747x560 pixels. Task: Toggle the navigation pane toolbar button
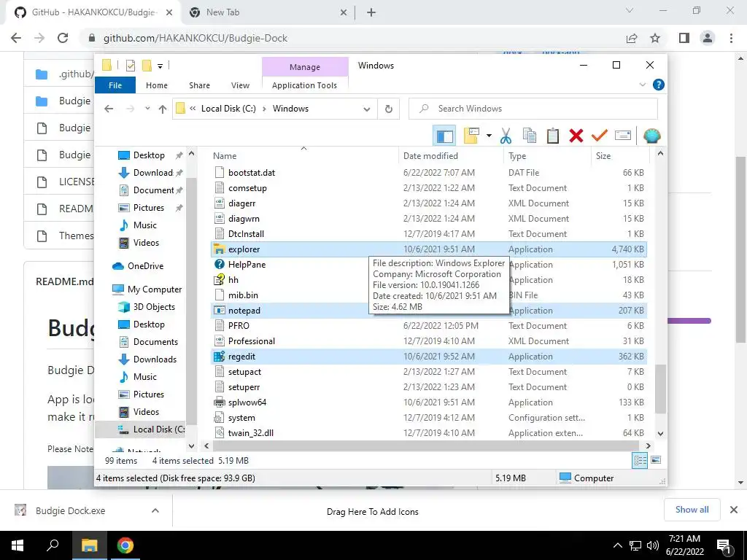(x=444, y=136)
